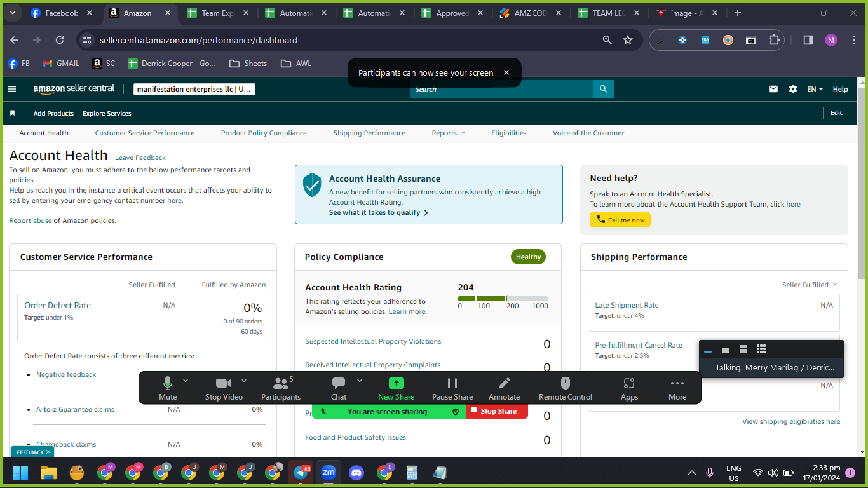This screenshot has width=868, height=488.
Task: Select the Annotate pencil tool in Zoom
Action: tap(504, 389)
